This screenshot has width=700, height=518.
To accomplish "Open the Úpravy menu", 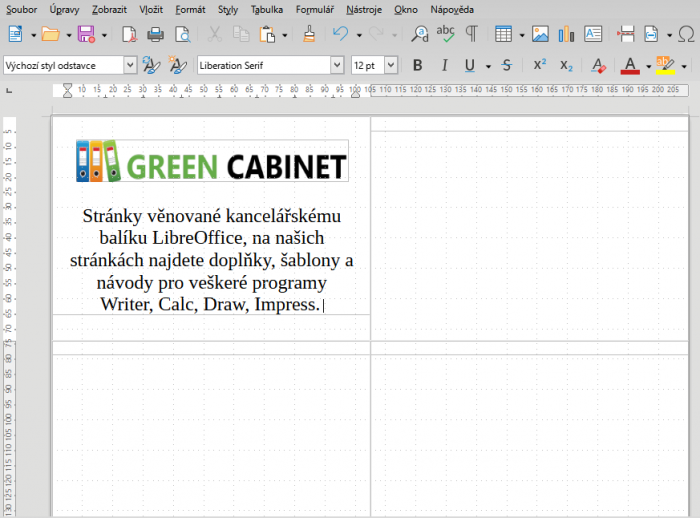I will (x=64, y=9).
